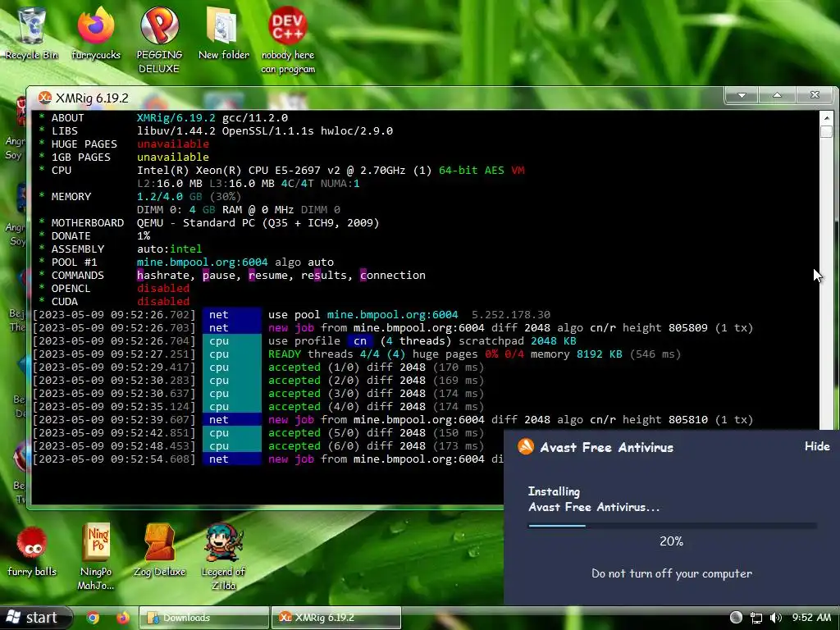Open the furry balls desktop icon

pyautogui.click(x=32, y=552)
